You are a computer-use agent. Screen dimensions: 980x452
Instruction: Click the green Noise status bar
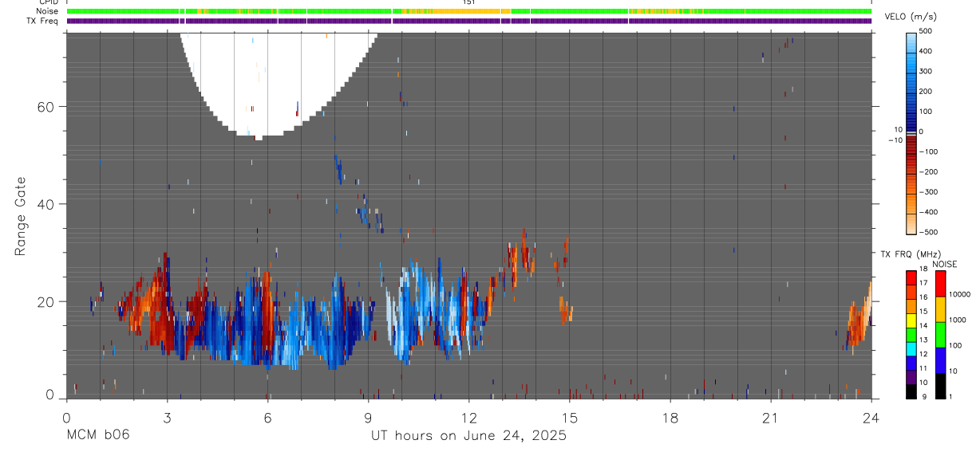(469, 11)
